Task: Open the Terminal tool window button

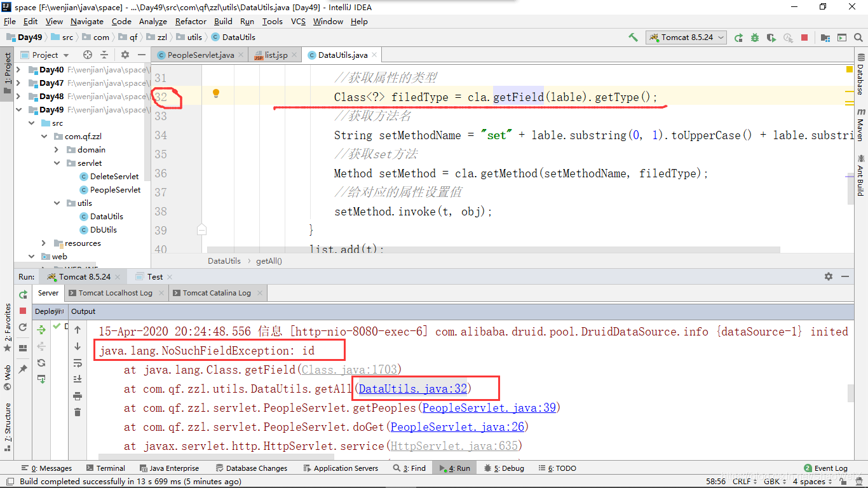Action: point(105,468)
